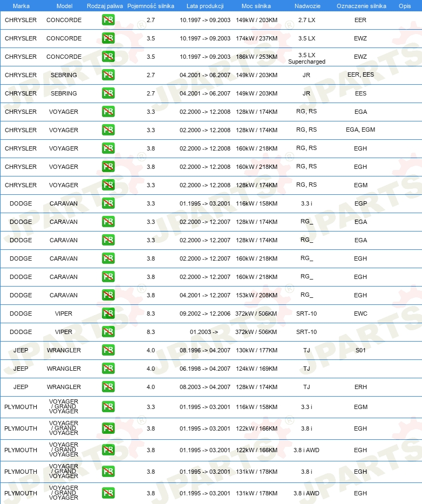Click the fuel icon in the Chrysler Voyager EGA, EGM row
The image size is (422, 504).
[x=108, y=130]
